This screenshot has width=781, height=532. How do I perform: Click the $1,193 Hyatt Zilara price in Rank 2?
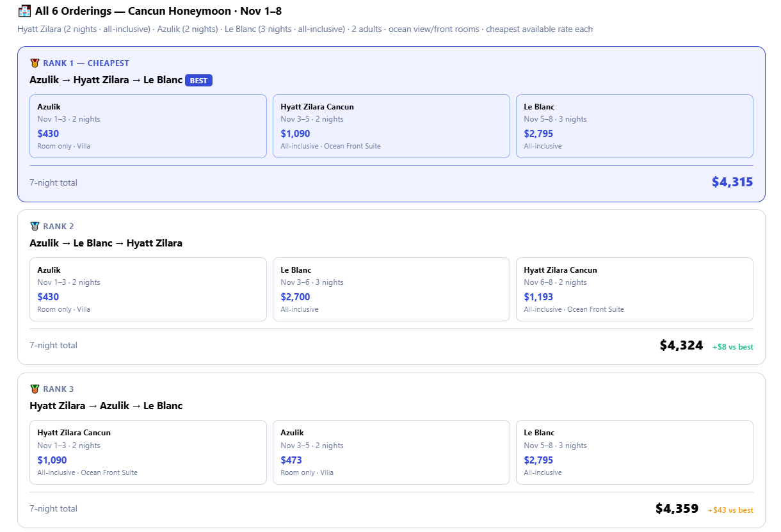[x=538, y=297]
